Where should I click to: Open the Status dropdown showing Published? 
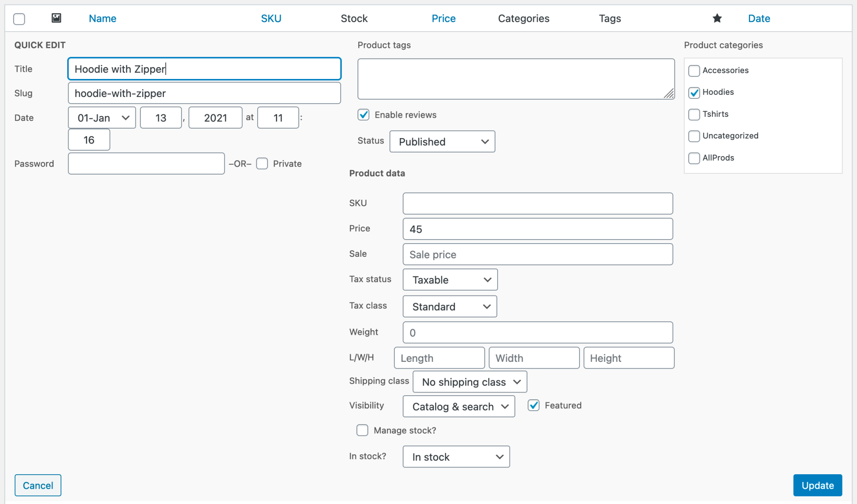point(442,141)
